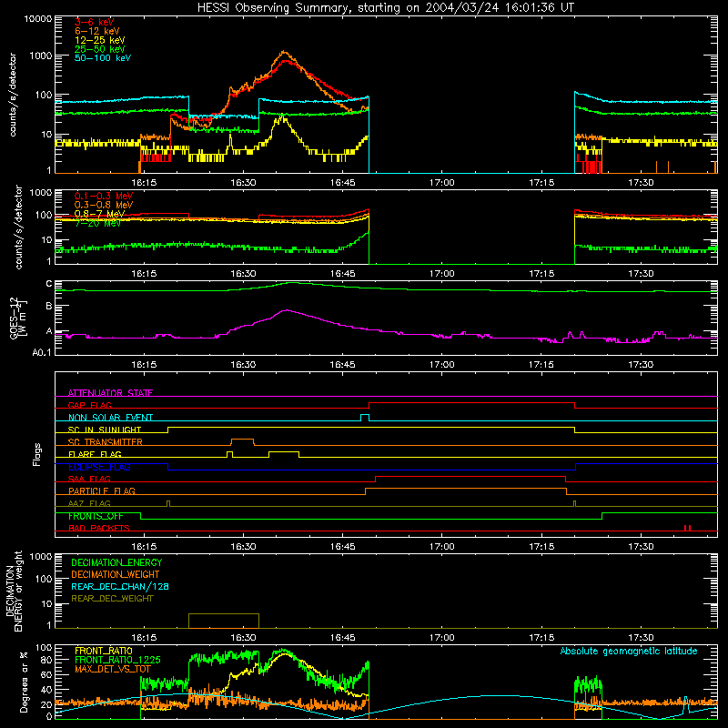Viewport: 728px width, 728px height.
Task: Select the AAZ_FLAG label
Action: tap(89, 503)
